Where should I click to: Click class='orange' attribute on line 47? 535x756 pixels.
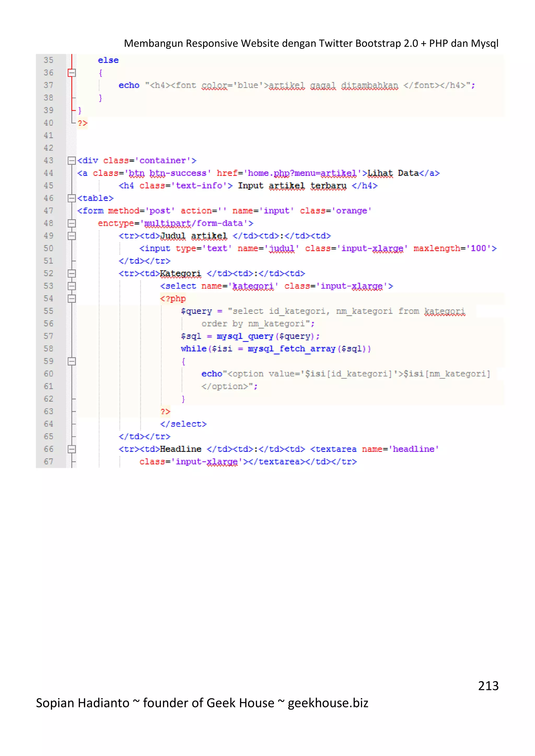[336, 211]
